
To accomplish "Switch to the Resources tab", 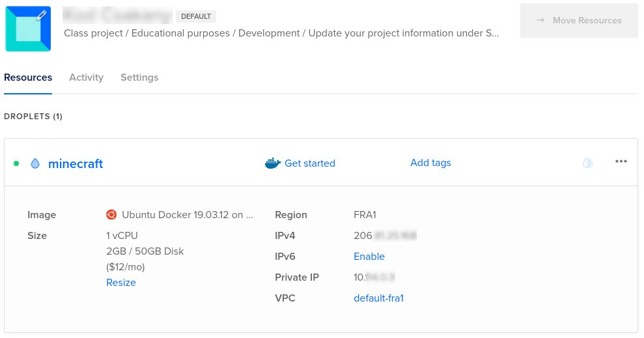I will pyautogui.click(x=28, y=77).
